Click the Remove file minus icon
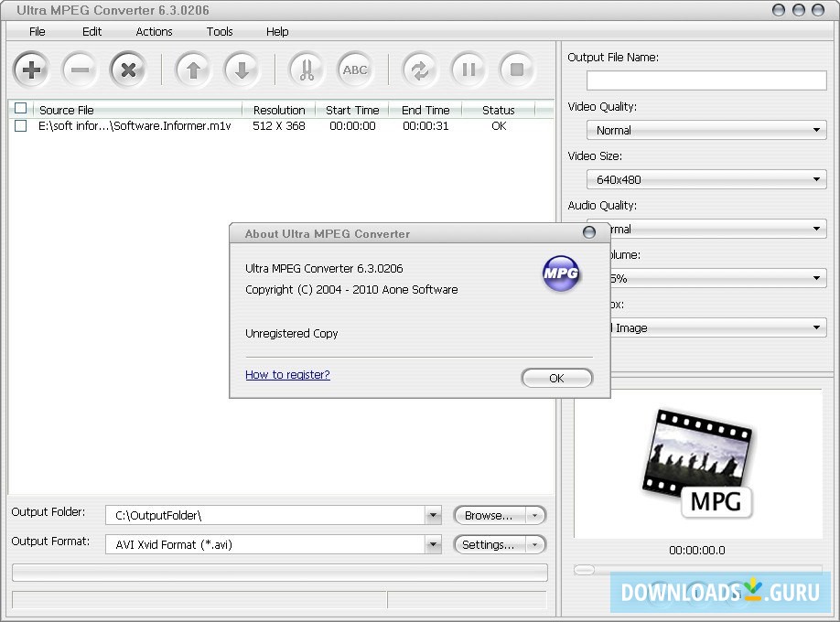The image size is (840, 622). 80,70
